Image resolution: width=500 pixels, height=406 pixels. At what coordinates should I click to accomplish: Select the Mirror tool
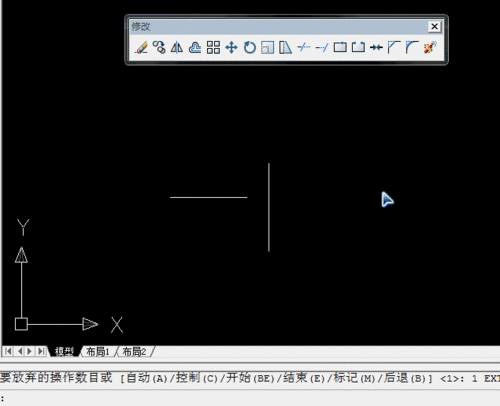[177, 47]
